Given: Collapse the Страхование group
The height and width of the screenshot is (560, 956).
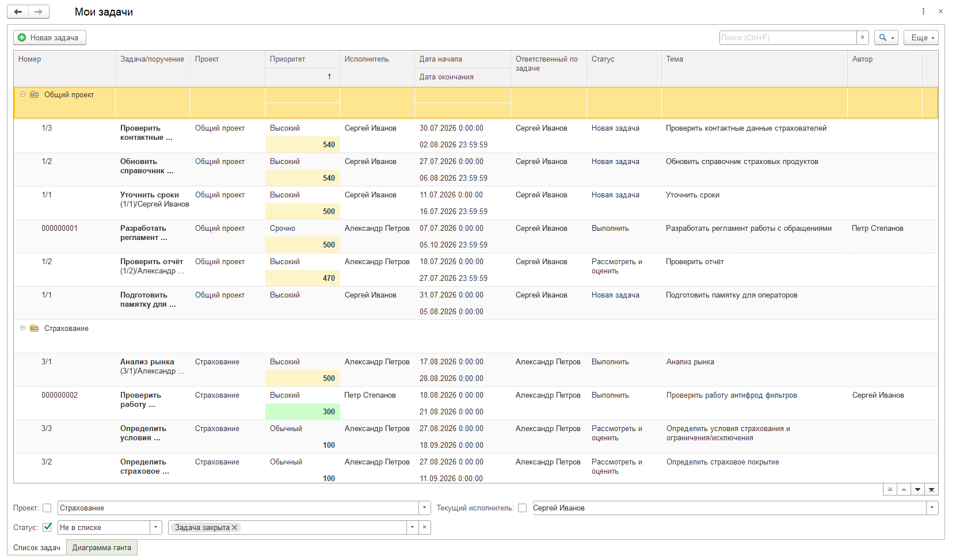Looking at the screenshot, I should point(23,328).
